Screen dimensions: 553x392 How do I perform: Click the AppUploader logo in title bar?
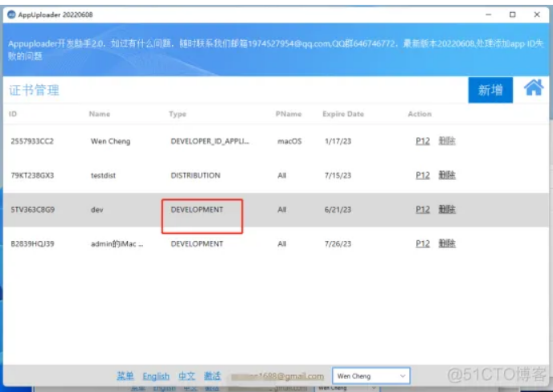pyautogui.click(x=11, y=14)
